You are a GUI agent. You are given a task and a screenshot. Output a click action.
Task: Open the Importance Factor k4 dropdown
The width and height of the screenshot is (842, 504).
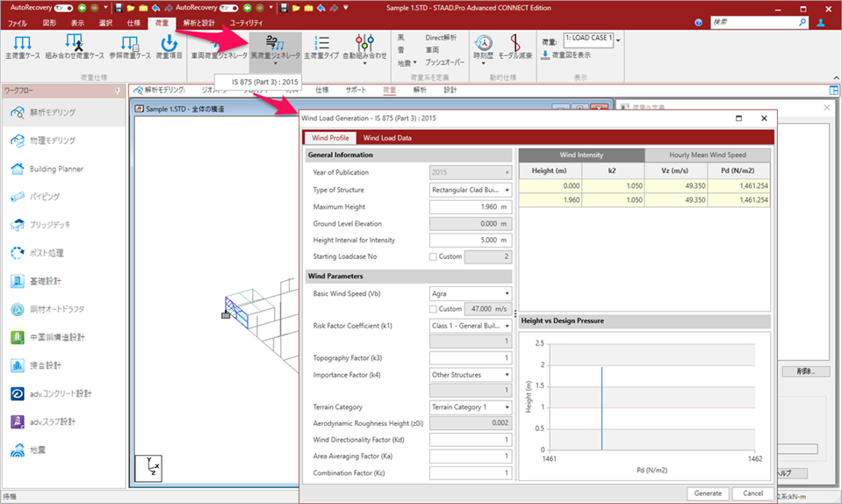(471, 375)
